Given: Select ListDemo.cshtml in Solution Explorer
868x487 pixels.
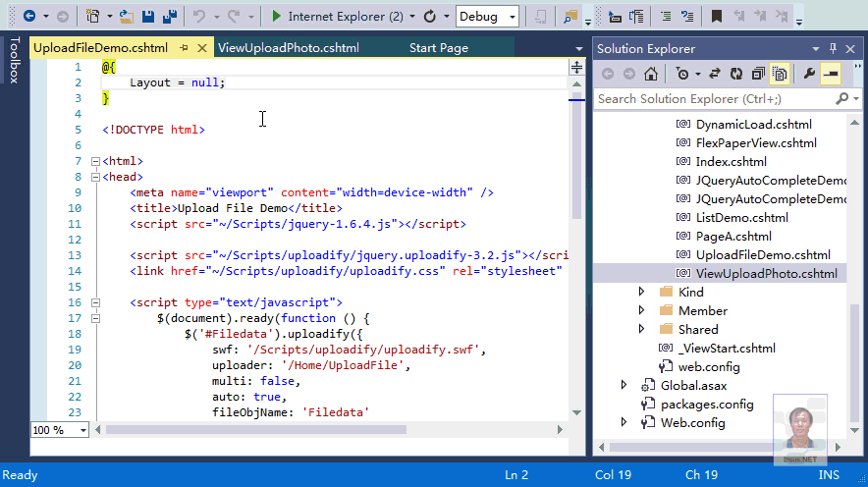Looking at the screenshot, I should coord(741,218).
